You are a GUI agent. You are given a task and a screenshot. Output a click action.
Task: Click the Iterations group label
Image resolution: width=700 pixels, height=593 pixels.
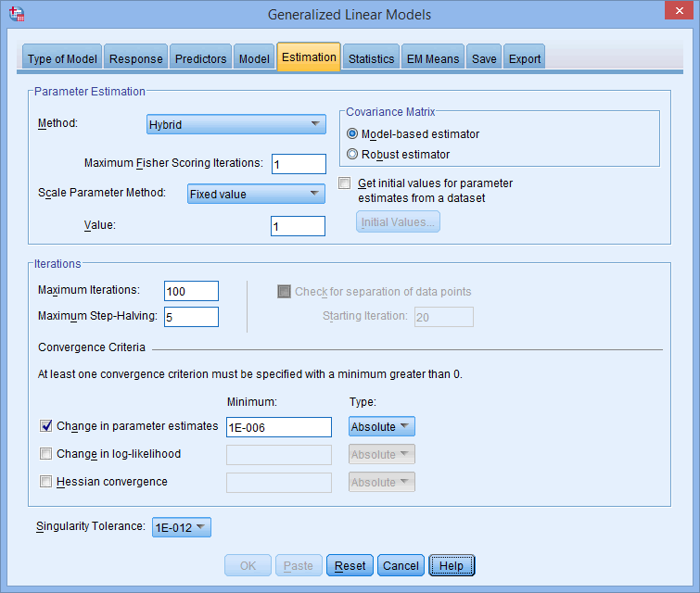click(57, 264)
